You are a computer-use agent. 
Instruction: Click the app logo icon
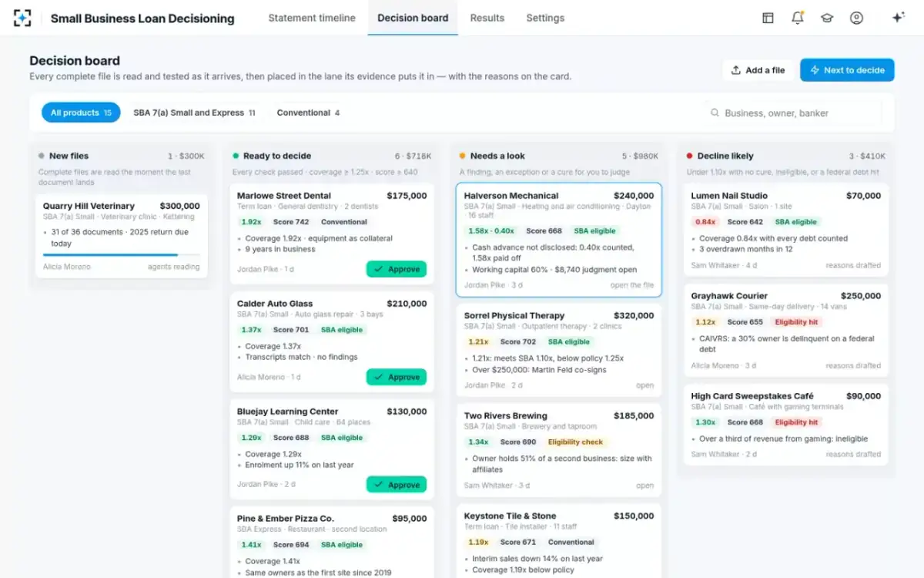(x=22, y=18)
